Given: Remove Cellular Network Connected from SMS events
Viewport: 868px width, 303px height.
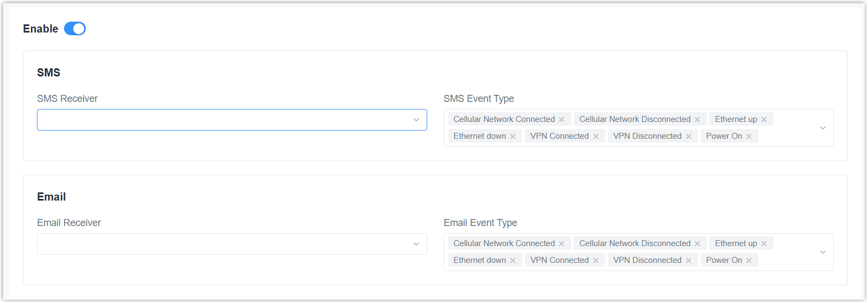Looking at the screenshot, I should pyautogui.click(x=561, y=120).
